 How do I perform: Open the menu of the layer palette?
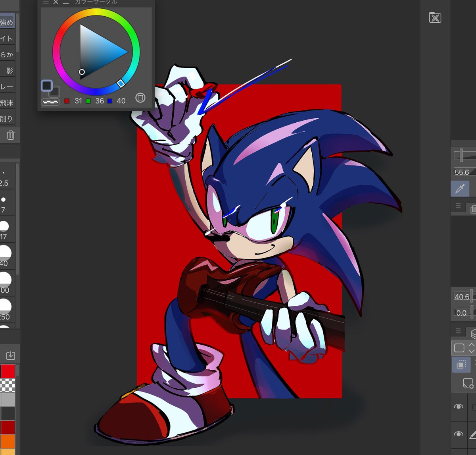[x=458, y=330]
